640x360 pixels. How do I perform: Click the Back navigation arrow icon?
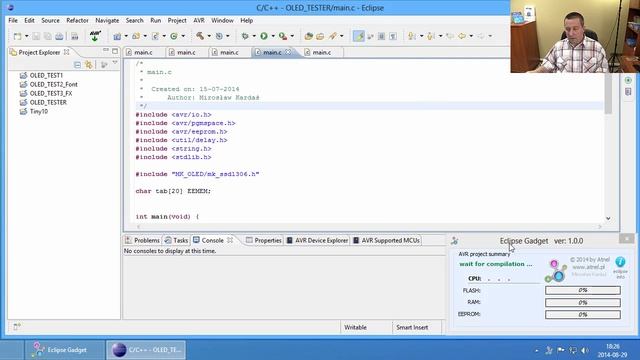462,36
